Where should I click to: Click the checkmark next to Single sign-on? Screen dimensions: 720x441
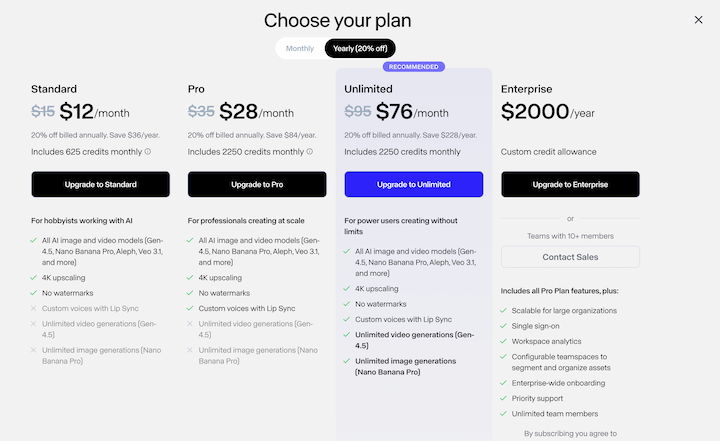(502, 327)
